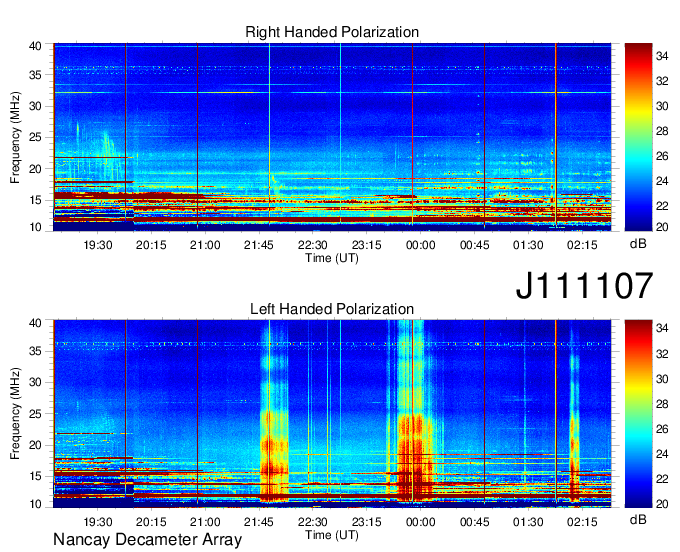Click the "Left Handed Polarization" plot title

click(332, 309)
